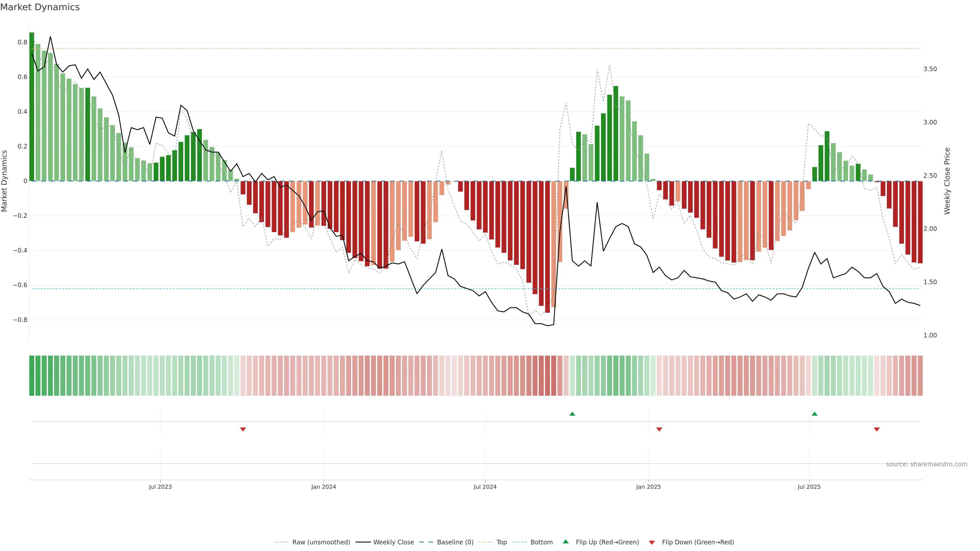
Task: Click the 2023 red Flip Down triangle marker
Action: tap(243, 429)
